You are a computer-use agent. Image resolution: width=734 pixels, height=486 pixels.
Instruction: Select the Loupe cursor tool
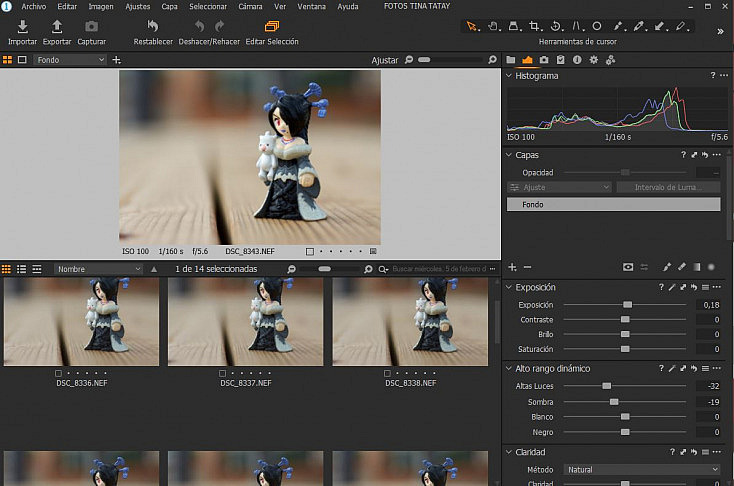514,26
